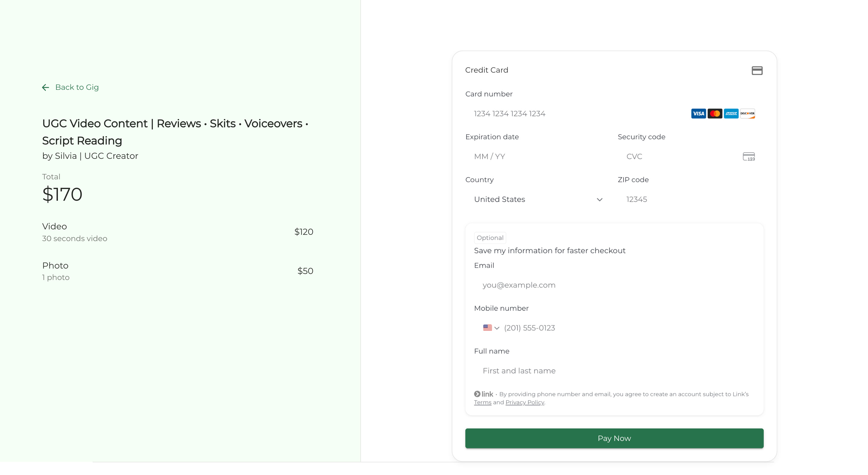Click the CVC card hint icon

(x=749, y=157)
